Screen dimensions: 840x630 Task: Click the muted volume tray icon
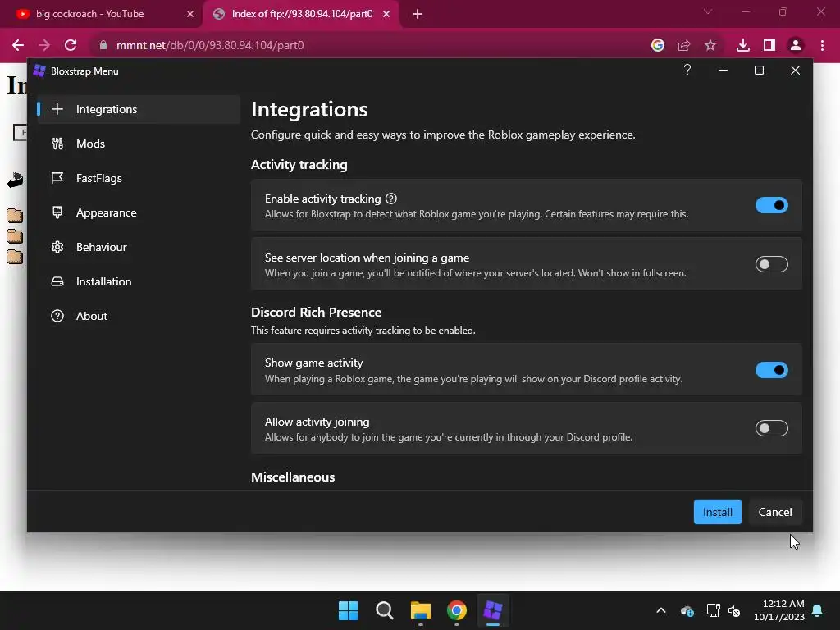pyautogui.click(x=734, y=610)
